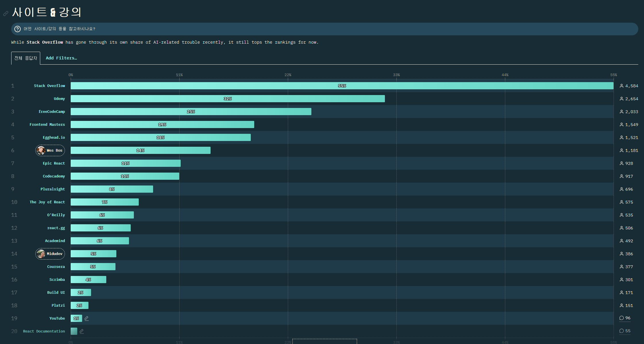Select the 전체 응답자 tab
The height and width of the screenshot is (344, 644).
26,58
